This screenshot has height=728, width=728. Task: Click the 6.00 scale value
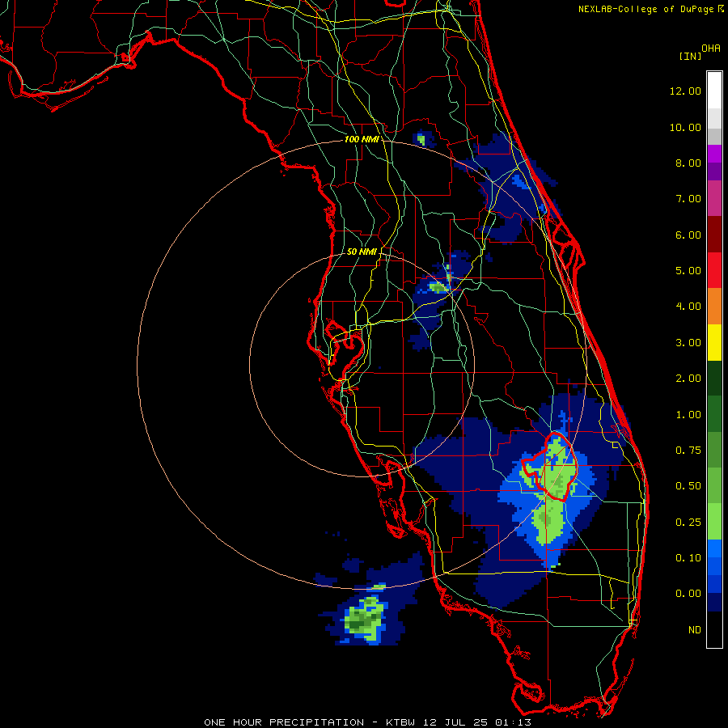(688, 235)
